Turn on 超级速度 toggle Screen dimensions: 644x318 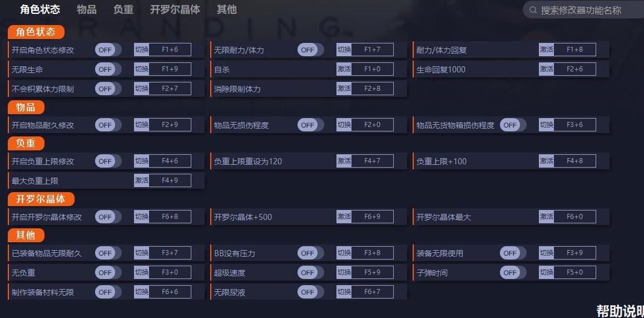click(x=310, y=272)
